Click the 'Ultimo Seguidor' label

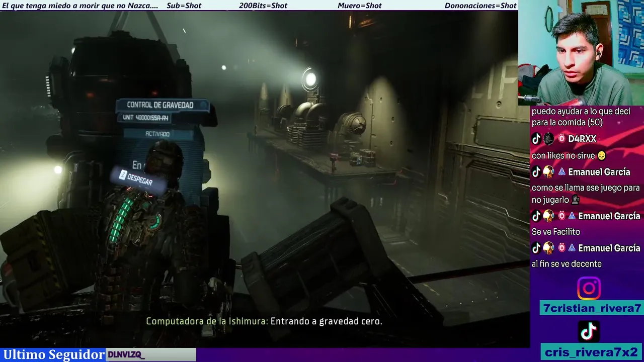point(54,354)
